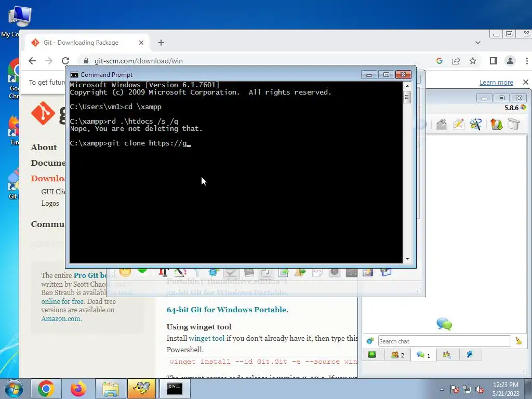
Task: Switch to the users tab showing 2
Action: 397,355
